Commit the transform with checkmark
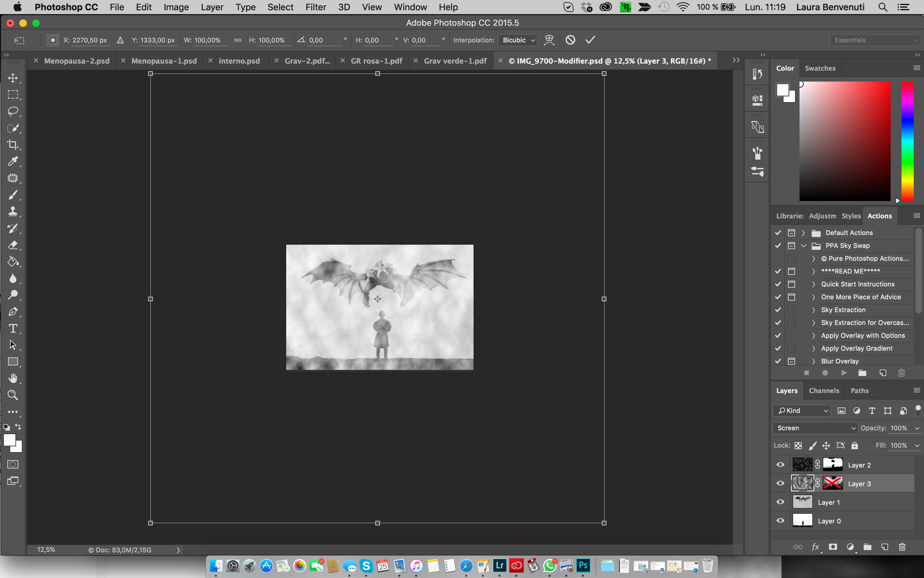 [x=590, y=40]
